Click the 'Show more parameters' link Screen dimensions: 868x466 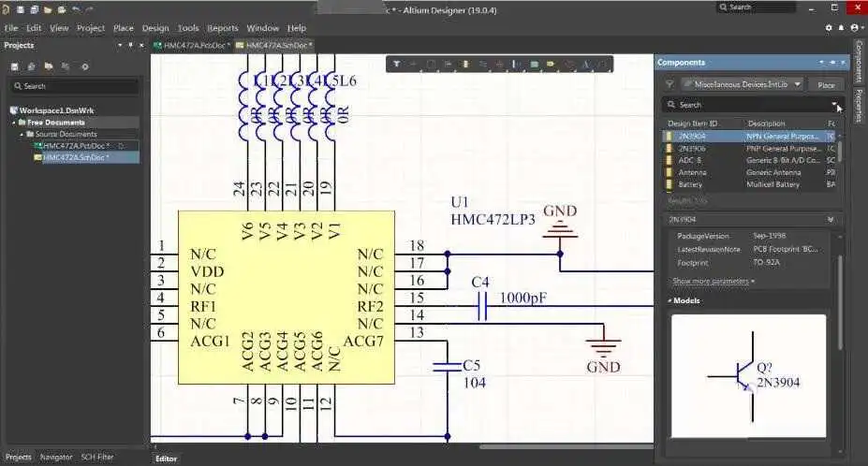713,281
